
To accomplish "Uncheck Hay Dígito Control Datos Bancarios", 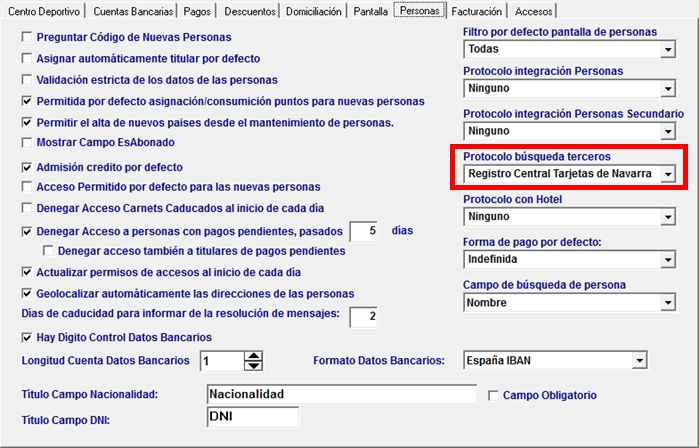I will tap(27, 337).
